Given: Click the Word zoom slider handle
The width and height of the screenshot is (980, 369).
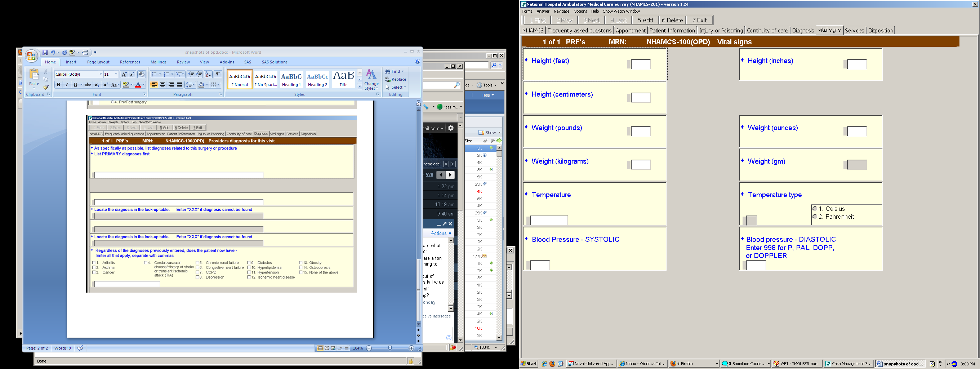Looking at the screenshot, I should (390, 348).
